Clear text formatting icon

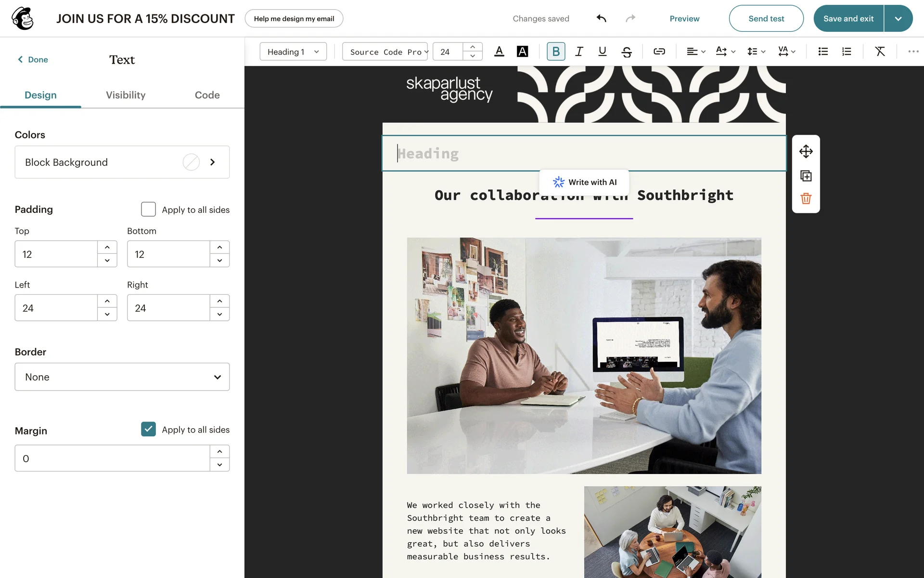(880, 52)
